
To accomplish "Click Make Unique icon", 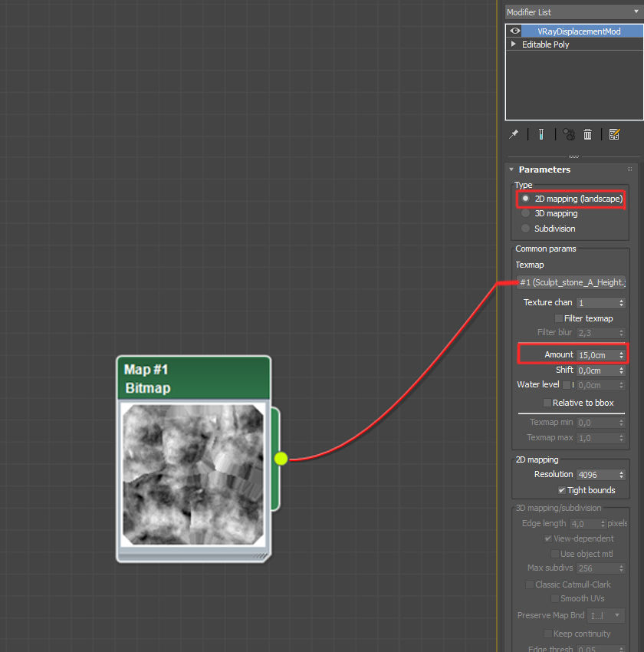I will coord(569,134).
